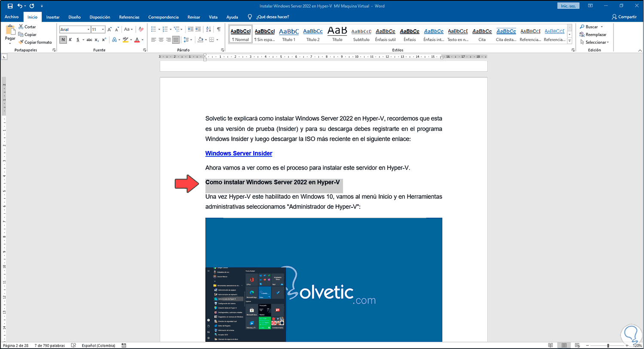Image resolution: width=644 pixels, height=349 pixels.
Task: Open the Disposición tab
Action: coord(100,17)
